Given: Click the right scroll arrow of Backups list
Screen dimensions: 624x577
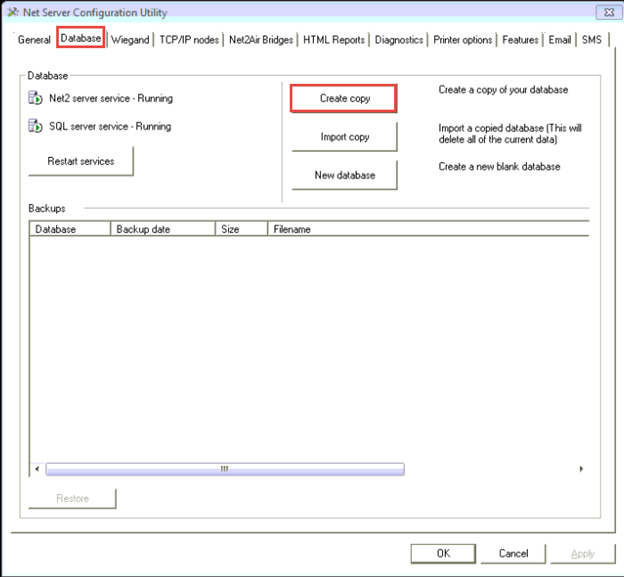Looking at the screenshot, I should click(x=581, y=469).
